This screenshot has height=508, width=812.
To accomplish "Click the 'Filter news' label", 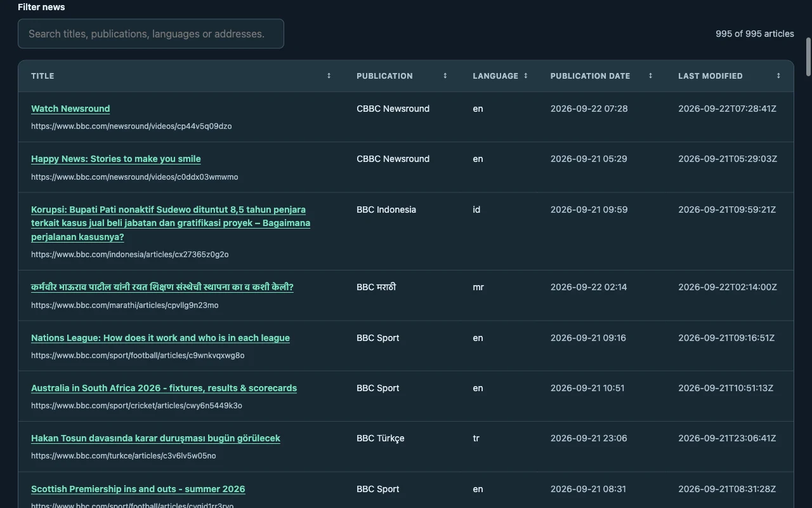I will click(41, 7).
